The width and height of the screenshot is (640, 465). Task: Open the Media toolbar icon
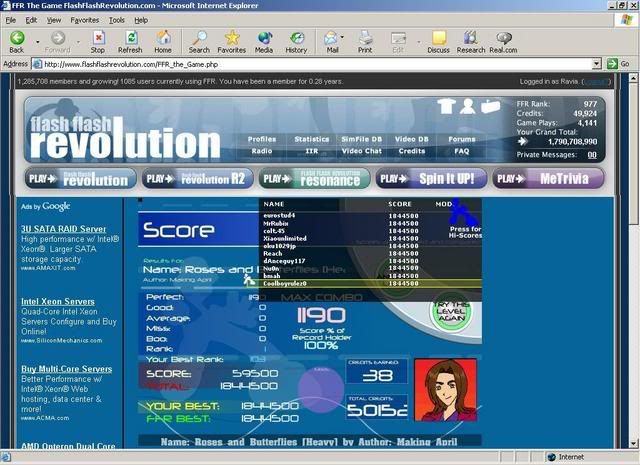(x=264, y=39)
